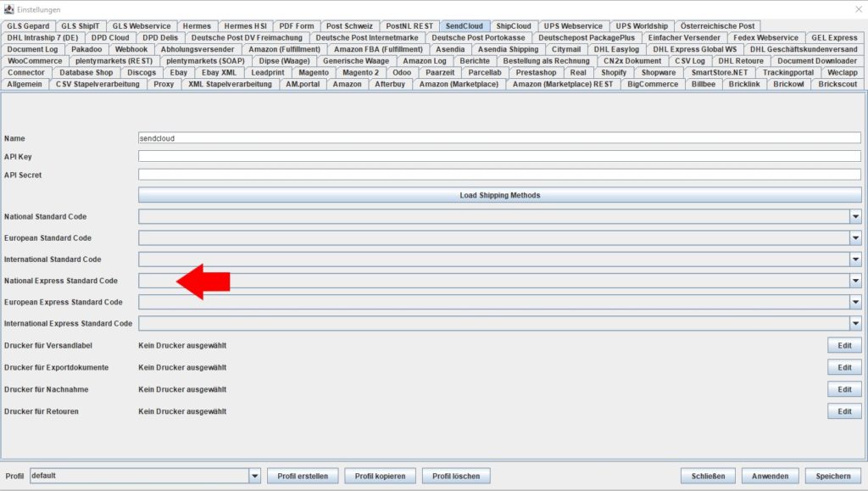Open the Profil default dropdown
This screenshot has width=868, height=491.
[x=254, y=476]
